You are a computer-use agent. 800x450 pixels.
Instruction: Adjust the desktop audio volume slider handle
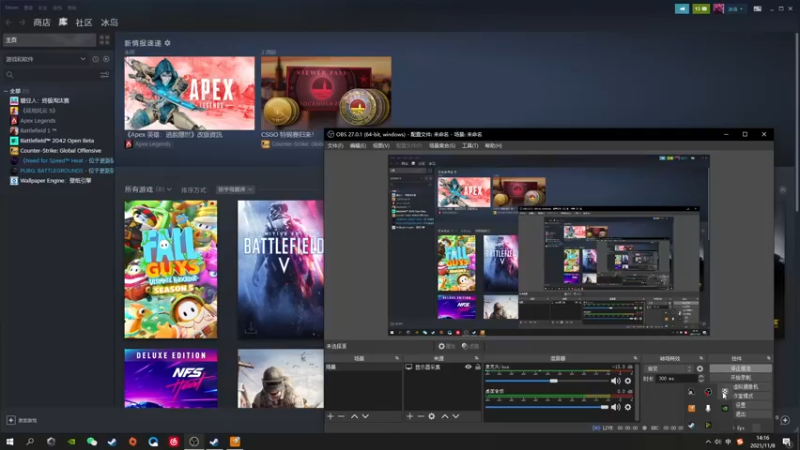tap(604, 407)
